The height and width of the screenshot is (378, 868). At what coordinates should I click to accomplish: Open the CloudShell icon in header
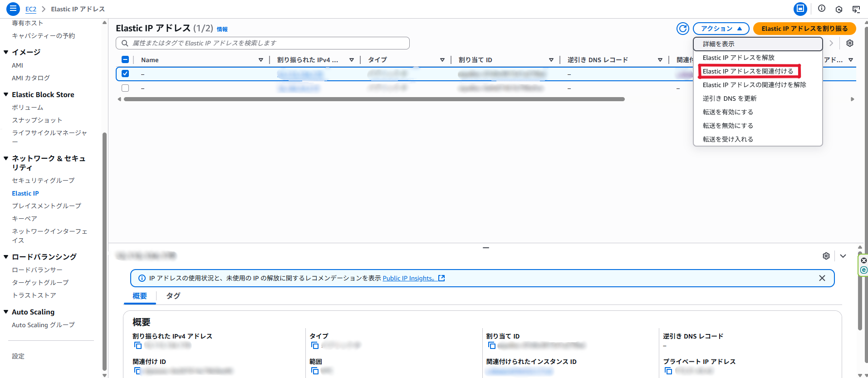tap(800, 9)
